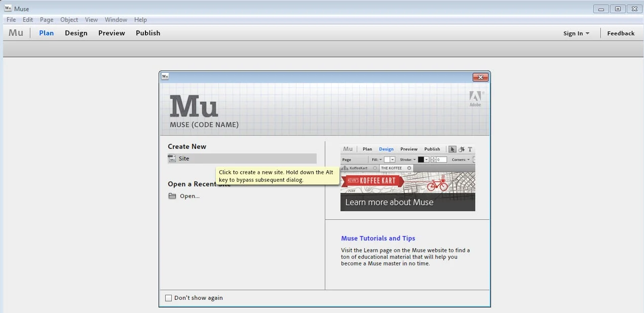Open the Sign In dropdown
The image size is (644, 313).
click(576, 33)
